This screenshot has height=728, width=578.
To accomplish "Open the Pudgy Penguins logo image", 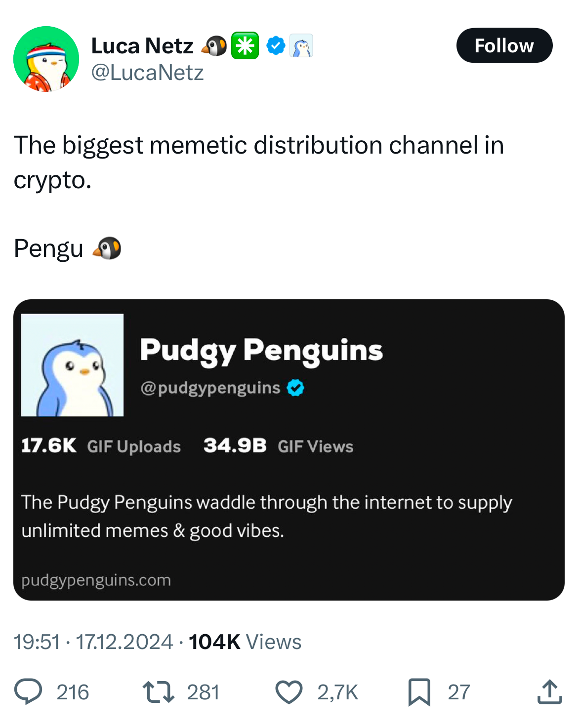I will (72, 365).
